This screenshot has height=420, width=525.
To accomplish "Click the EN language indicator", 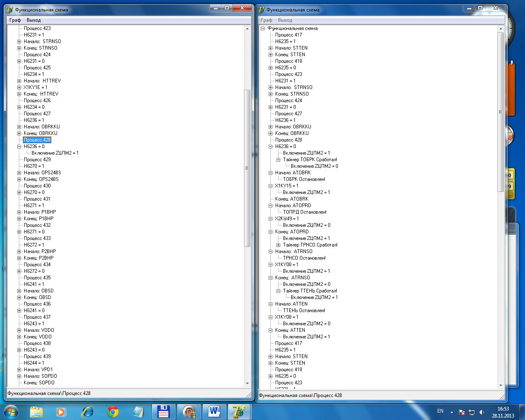I will coord(440,411).
